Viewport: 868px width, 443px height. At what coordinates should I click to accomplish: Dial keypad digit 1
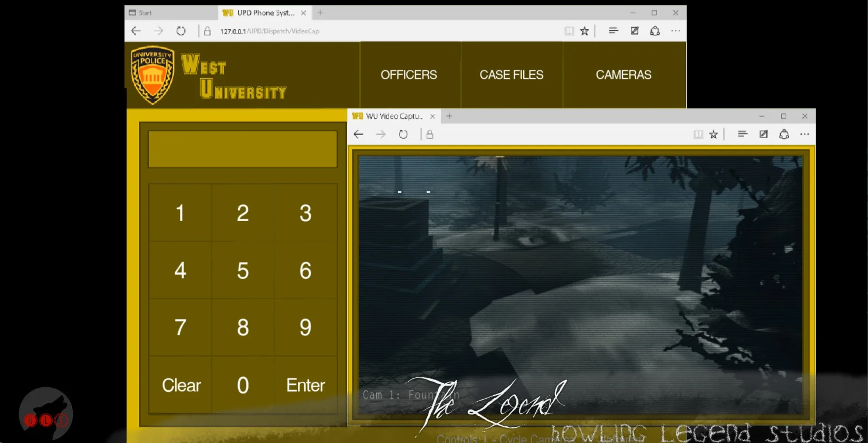pyautogui.click(x=180, y=213)
